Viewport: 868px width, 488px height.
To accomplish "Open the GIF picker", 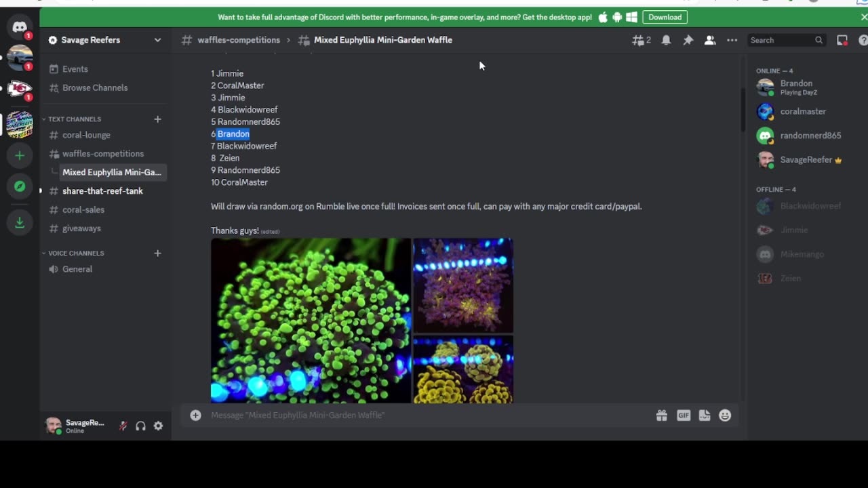I will pyautogui.click(x=684, y=415).
